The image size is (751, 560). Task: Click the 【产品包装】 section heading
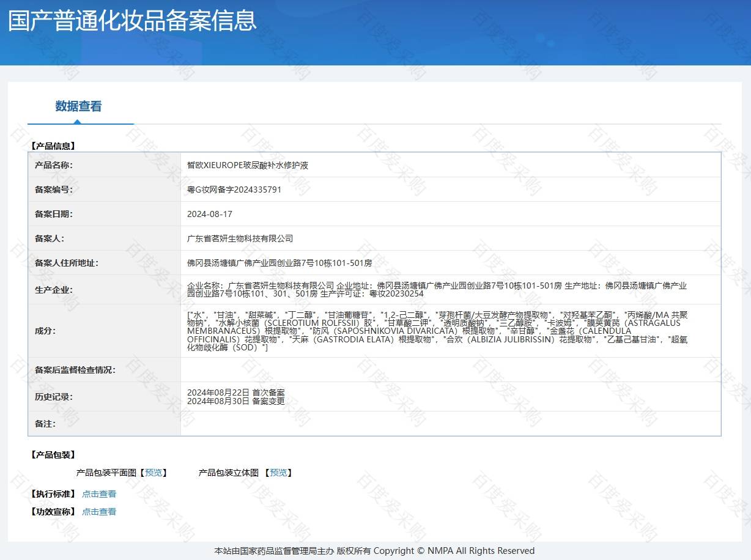(53, 455)
